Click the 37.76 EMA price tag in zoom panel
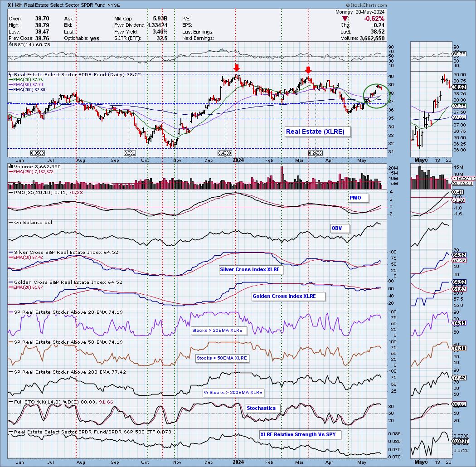Viewport: 476px width, 467px height. (x=459, y=106)
